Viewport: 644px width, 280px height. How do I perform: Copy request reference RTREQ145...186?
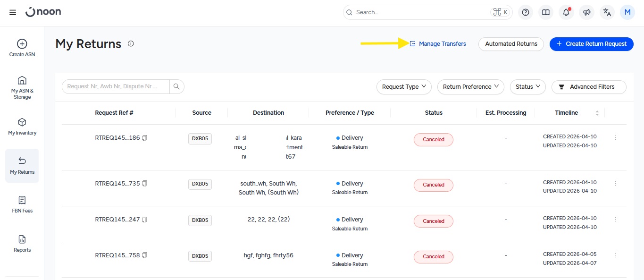click(145, 138)
